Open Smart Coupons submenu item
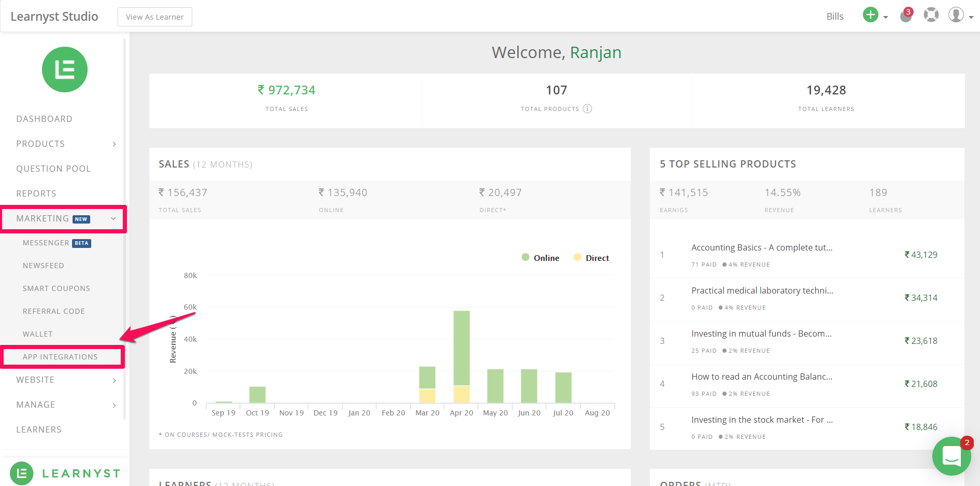 point(56,288)
